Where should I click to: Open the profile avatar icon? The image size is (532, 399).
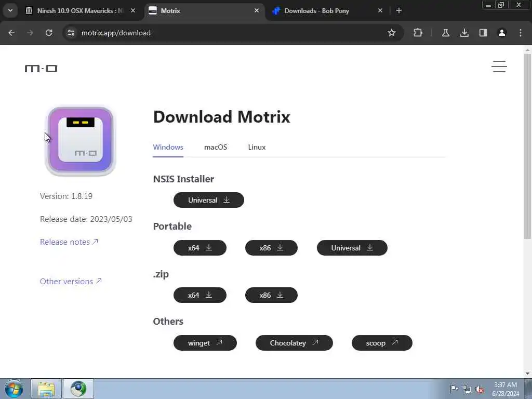click(x=502, y=33)
